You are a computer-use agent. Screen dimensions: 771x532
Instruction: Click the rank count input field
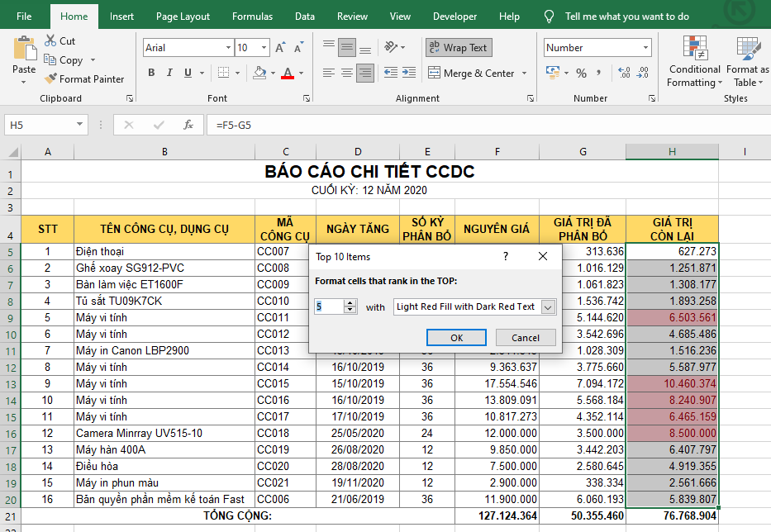pos(328,306)
